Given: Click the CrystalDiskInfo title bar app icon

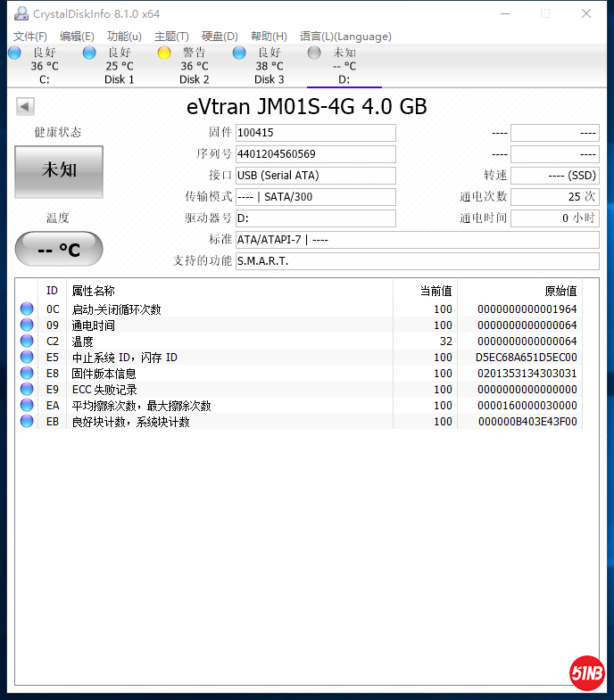Looking at the screenshot, I should coord(21,14).
